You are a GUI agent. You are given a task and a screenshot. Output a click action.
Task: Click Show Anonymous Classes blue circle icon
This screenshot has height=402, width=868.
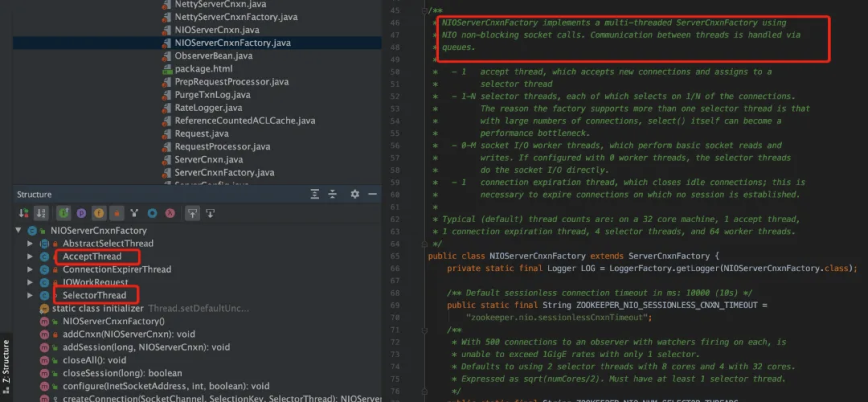[x=152, y=212]
